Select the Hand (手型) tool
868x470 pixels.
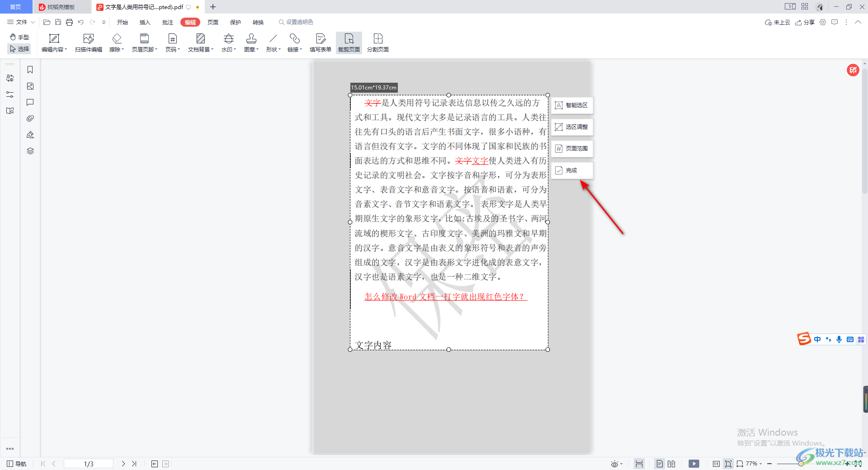tap(19, 37)
